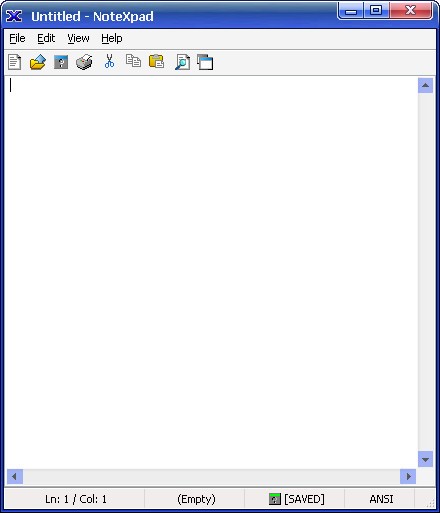Viewport: 440px width, 513px height.
Task: Click the horizontal scrollbar right arrow
Action: tap(408, 477)
